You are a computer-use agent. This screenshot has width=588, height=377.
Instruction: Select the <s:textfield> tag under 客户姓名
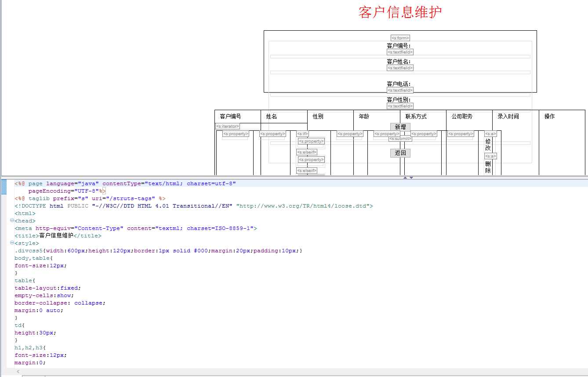[400, 68]
